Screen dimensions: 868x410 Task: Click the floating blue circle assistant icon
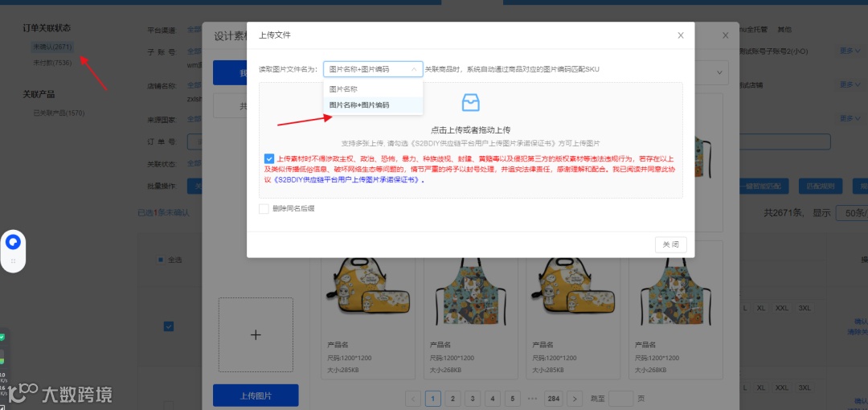tap(13, 242)
